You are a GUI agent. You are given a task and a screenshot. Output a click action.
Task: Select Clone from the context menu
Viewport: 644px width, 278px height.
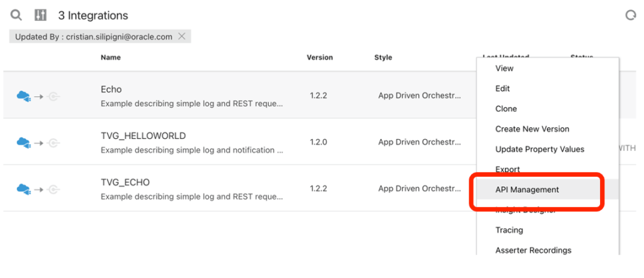(506, 109)
